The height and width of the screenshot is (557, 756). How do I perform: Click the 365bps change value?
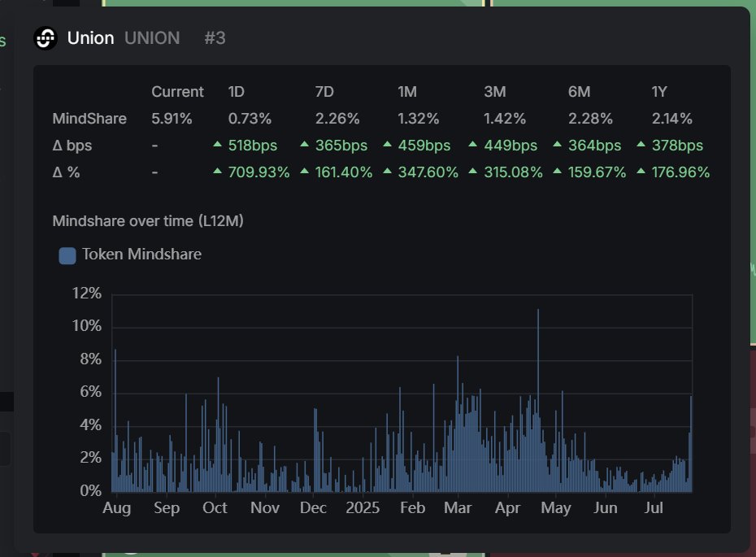pyautogui.click(x=341, y=146)
